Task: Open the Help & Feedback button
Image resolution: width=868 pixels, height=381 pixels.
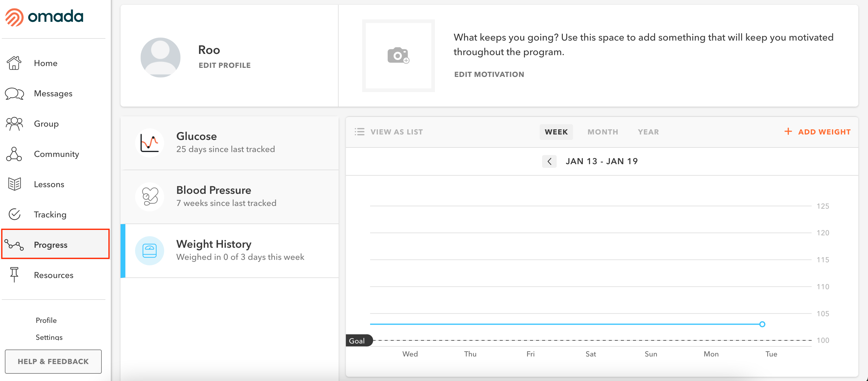Action: tap(53, 361)
